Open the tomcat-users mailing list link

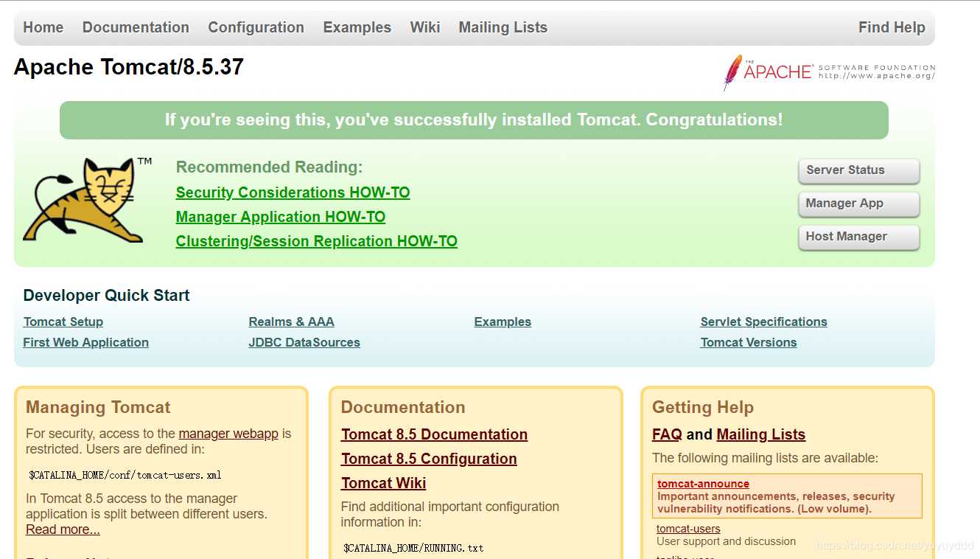tap(688, 529)
